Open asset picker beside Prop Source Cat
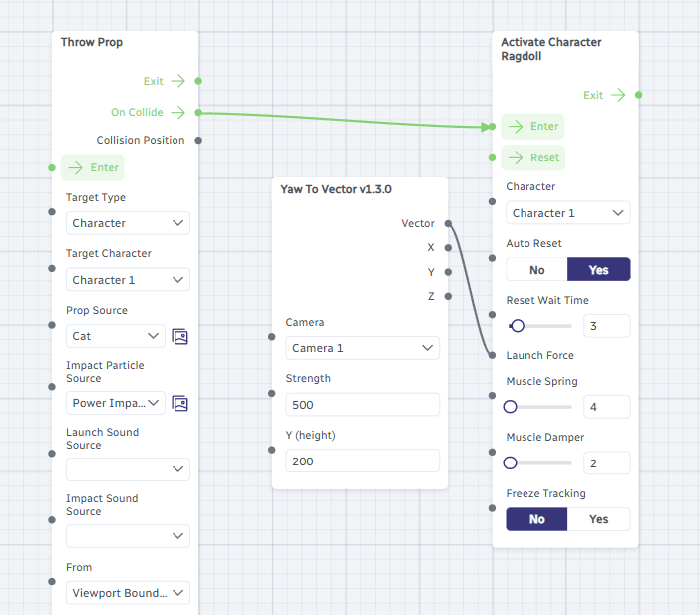Image resolution: width=700 pixels, height=615 pixels. coord(179,337)
